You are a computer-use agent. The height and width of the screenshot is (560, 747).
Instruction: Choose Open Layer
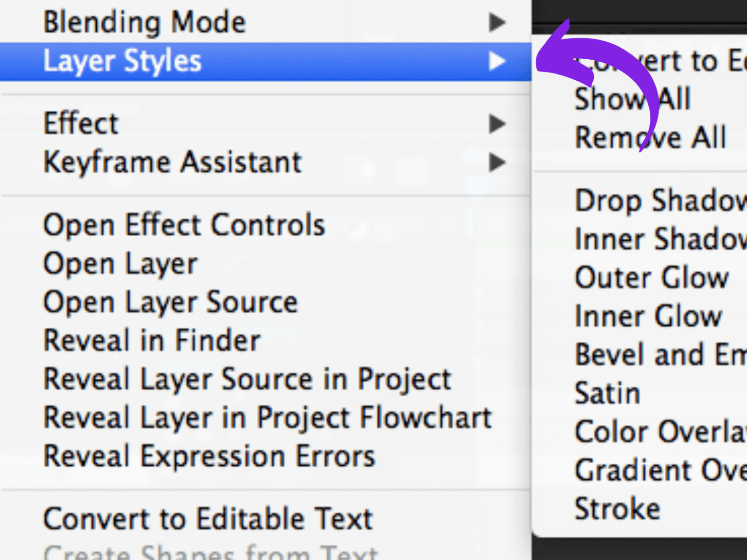(x=119, y=262)
